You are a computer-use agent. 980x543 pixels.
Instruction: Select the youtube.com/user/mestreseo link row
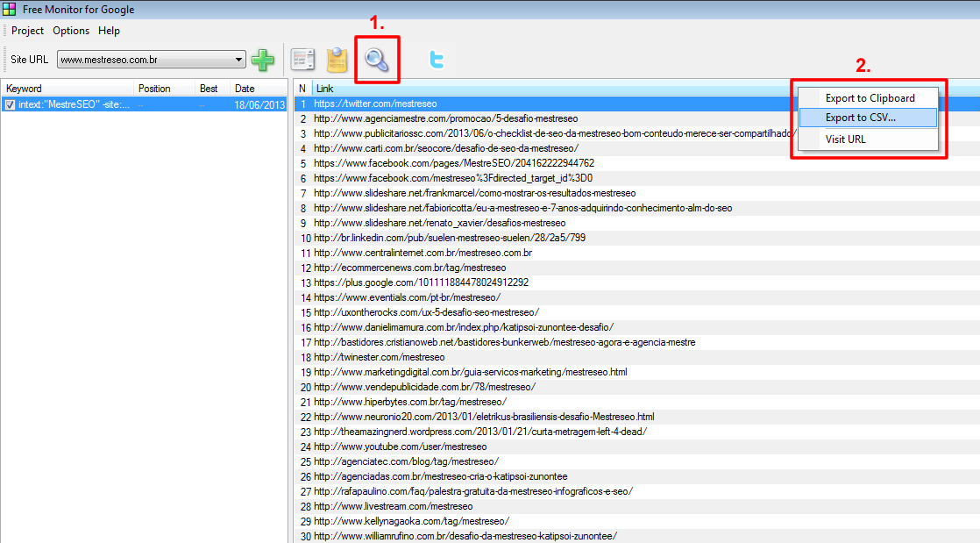tap(400, 447)
